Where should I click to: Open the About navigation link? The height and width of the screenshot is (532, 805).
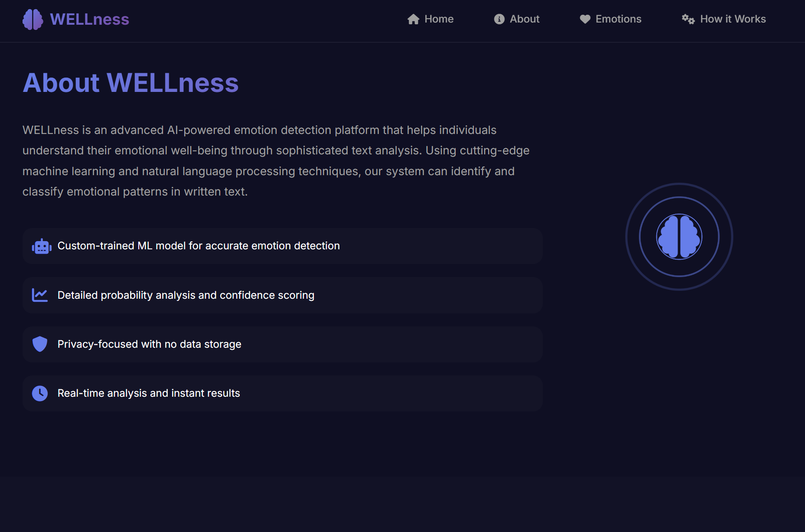point(524,19)
